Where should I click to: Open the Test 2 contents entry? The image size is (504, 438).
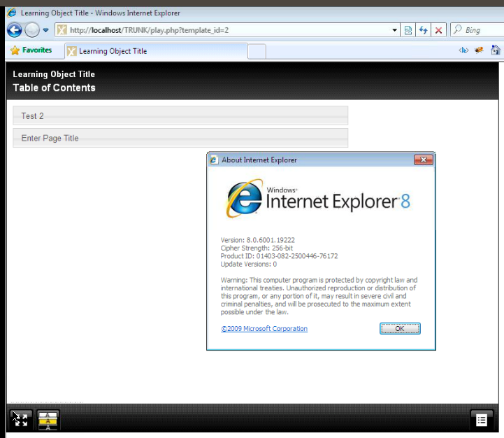tap(180, 115)
